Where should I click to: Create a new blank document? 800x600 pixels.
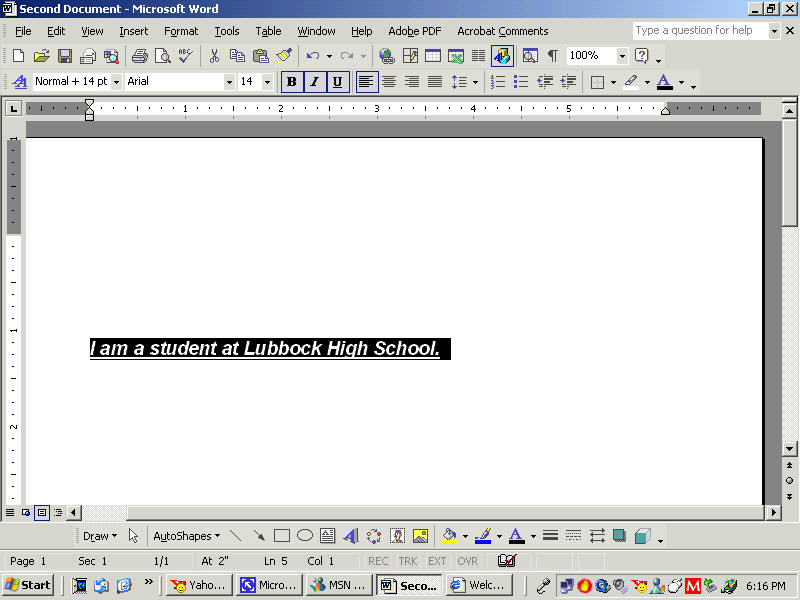[18, 56]
